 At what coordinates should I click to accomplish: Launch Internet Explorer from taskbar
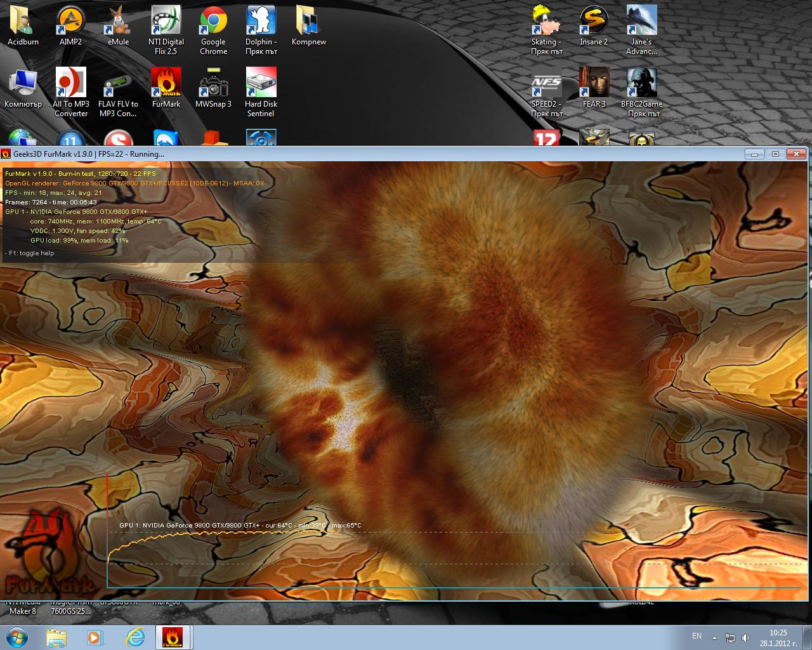[x=134, y=637]
